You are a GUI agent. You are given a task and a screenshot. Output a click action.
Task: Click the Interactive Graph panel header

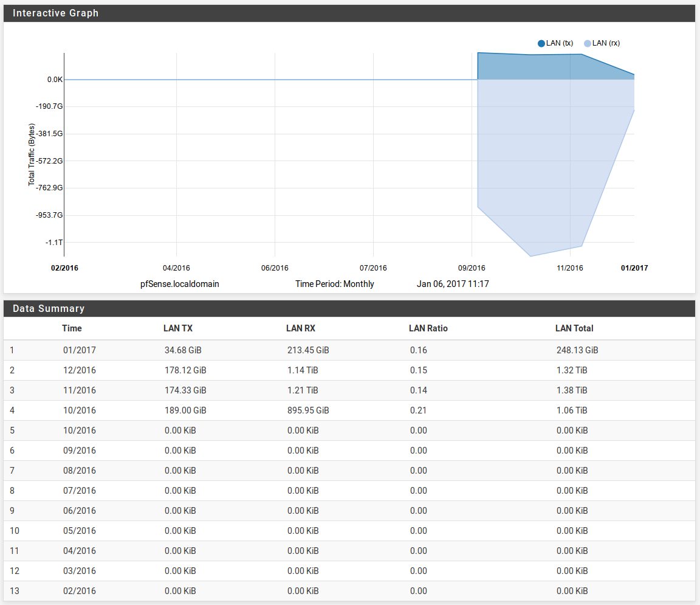56,13
